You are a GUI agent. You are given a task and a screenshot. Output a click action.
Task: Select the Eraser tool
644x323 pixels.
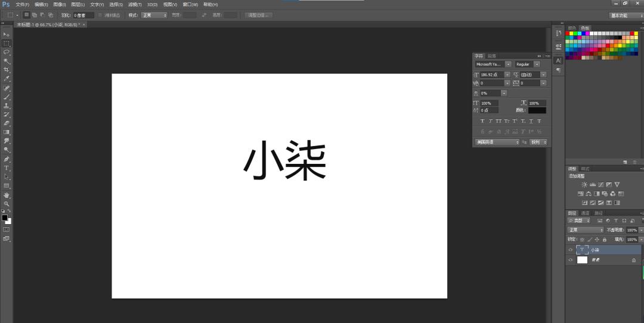(x=6, y=123)
